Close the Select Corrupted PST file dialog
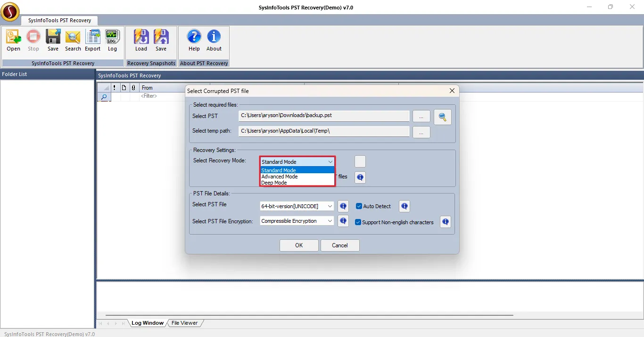The image size is (644, 337). pyautogui.click(x=452, y=91)
